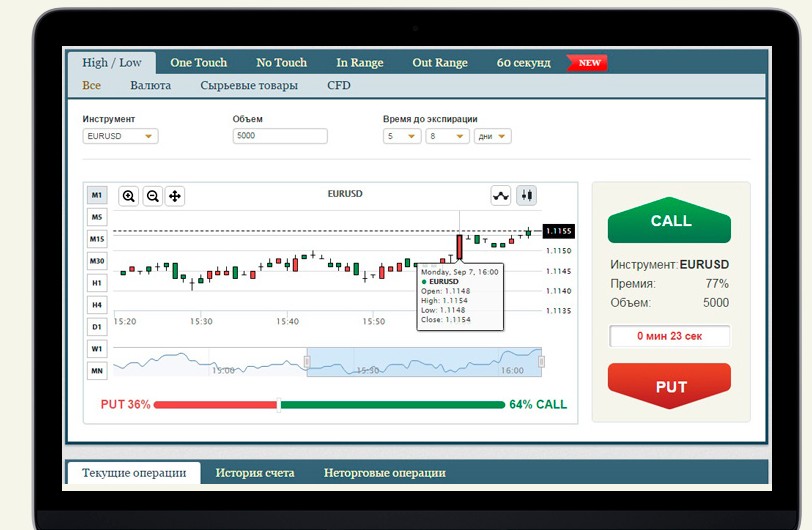Viewport: 812px width, 530px height.
Task: Select the MN timeframe
Action: tap(97, 371)
